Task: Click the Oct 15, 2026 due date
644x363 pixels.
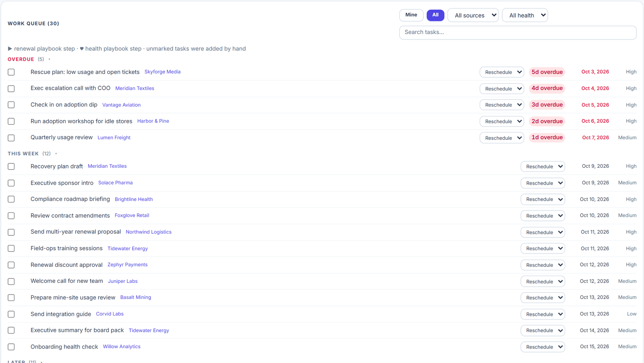Action: click(594, 346)
